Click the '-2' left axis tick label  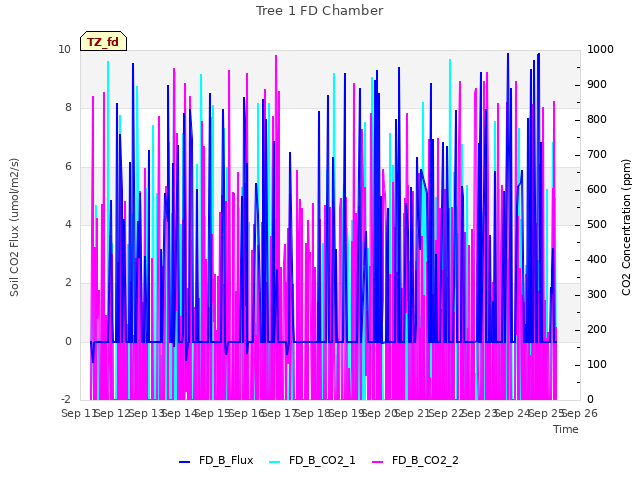coord(66,399)
